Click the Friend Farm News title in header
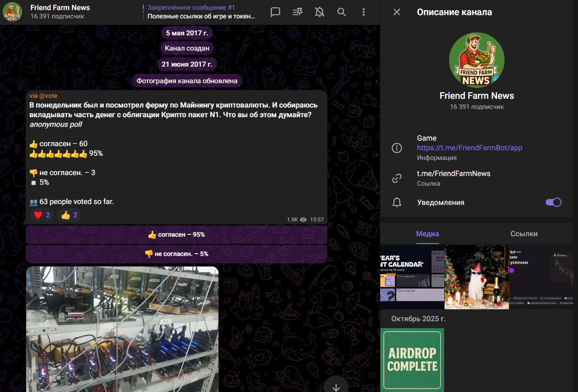Screen dimensions: 578x392 (60, 7)
